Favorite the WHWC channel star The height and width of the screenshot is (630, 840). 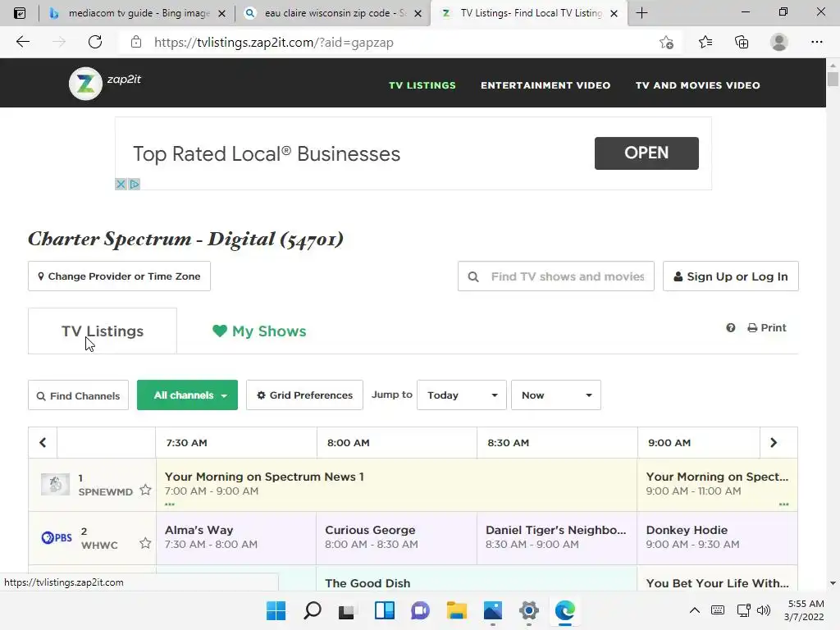pyautogui.click(x=145, y=543)
